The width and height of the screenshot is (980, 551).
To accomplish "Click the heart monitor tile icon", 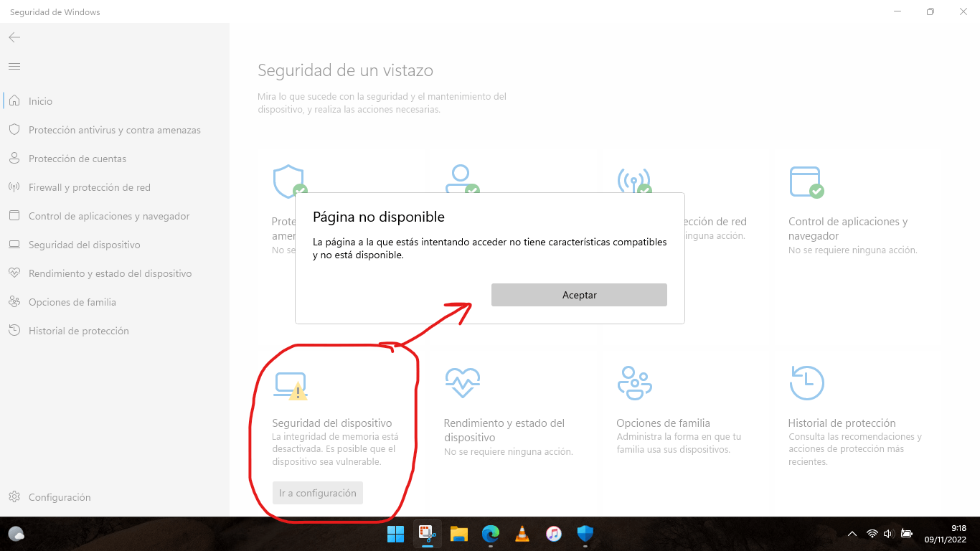I will click(462, 382).
